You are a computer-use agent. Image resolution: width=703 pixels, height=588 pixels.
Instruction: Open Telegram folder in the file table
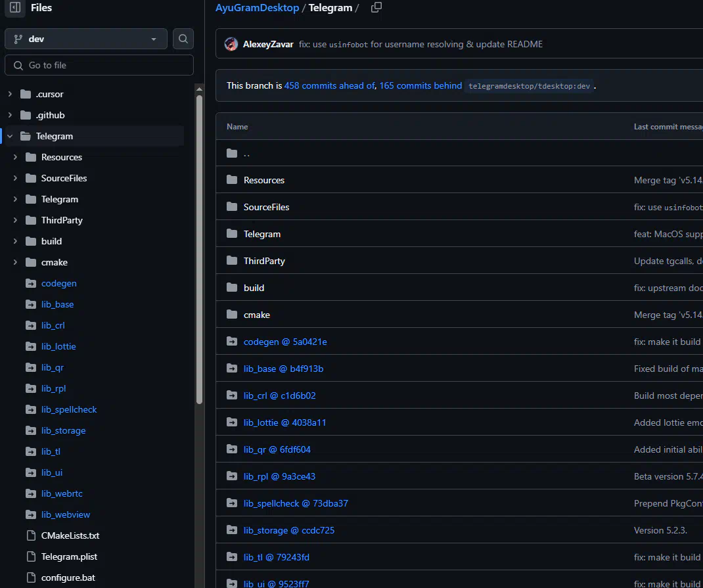click(262, 234)
